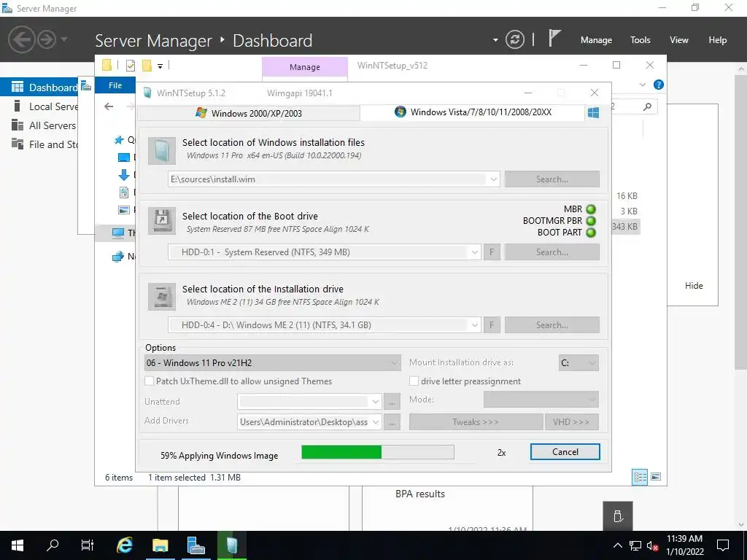Viewport: 747px width, 560px height.
Task: Toggle drive letter preassignment checkbox
Action: click(414, 381)
